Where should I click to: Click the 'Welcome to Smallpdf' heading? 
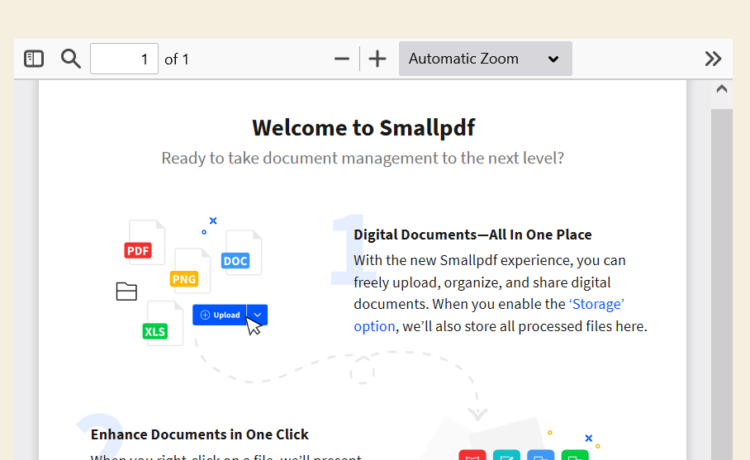point(363,128)
